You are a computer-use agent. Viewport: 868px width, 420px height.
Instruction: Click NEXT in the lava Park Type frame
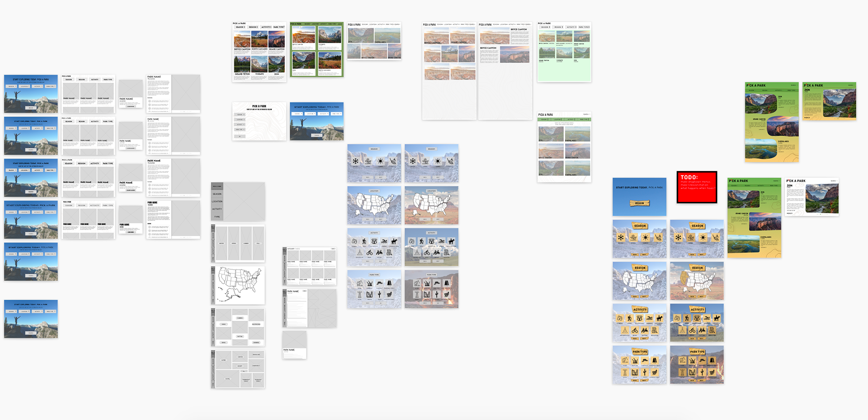pos(702,380)
